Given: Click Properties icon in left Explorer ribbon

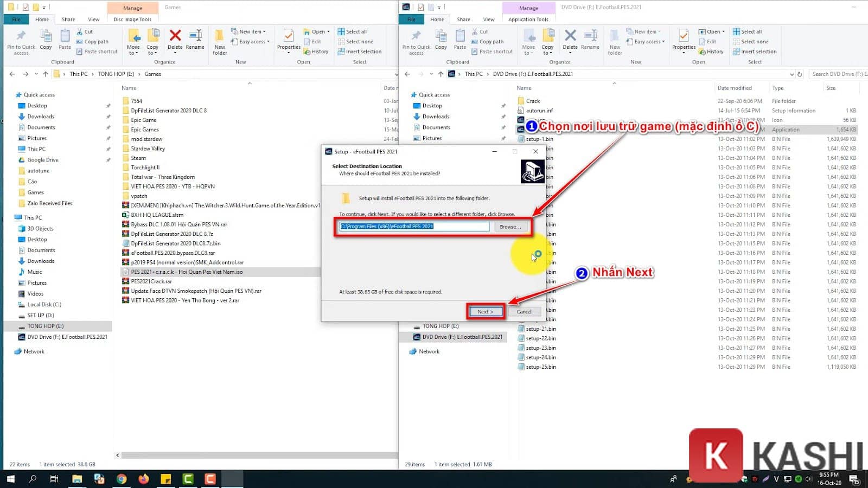Looking at the screenshot, I should [x=289, y=39].
